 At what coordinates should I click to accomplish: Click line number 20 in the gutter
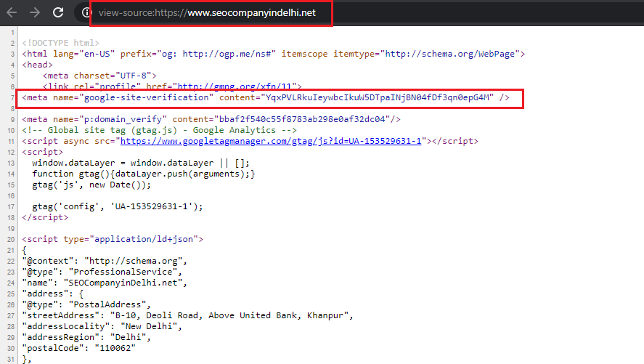tap(11, 240)
